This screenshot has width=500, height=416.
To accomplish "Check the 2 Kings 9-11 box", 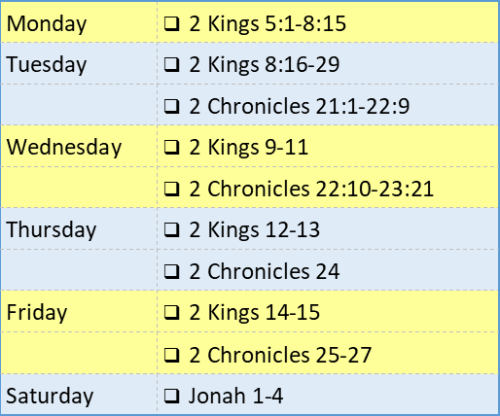I will tap(172, 148).
